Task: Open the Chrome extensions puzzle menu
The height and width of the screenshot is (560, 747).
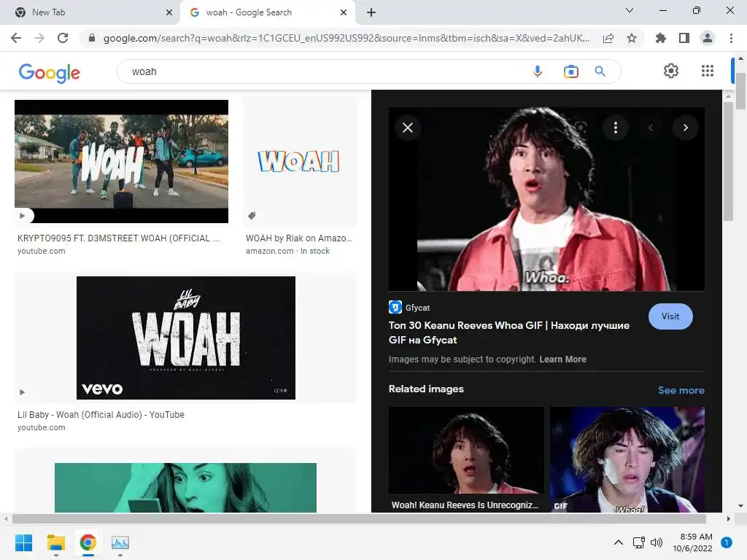Action: (661, 38)
